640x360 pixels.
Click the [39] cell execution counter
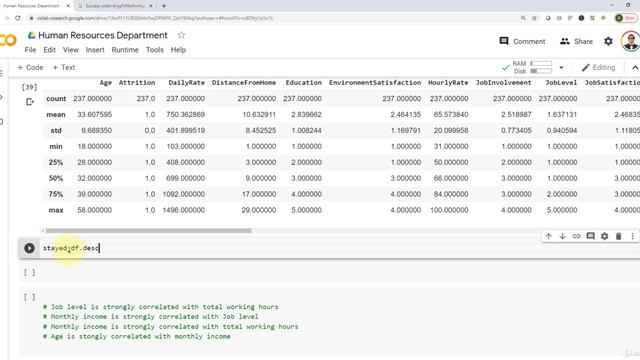tap(29, 87)
